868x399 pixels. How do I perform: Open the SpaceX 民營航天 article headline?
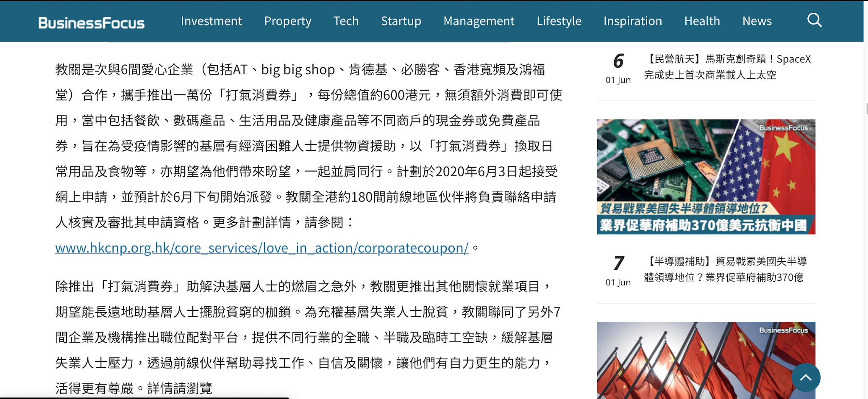pyautogui.click(x=727, y=67)
